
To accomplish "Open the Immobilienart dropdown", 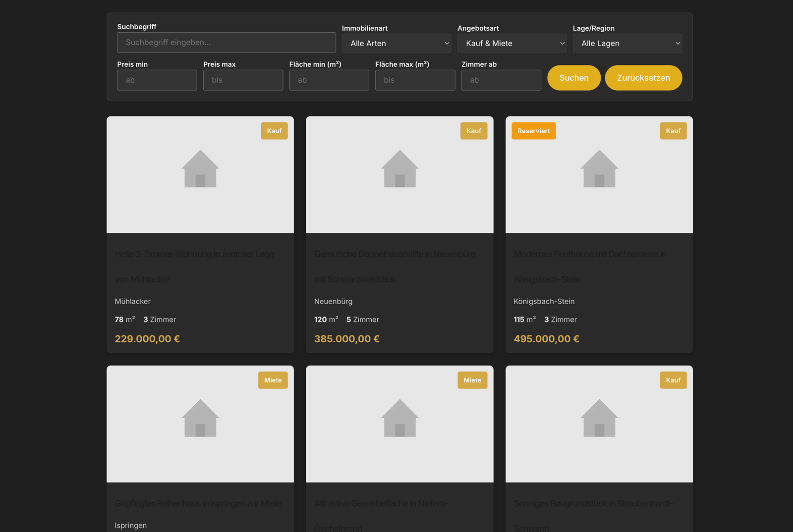I will tap(396, 44).
